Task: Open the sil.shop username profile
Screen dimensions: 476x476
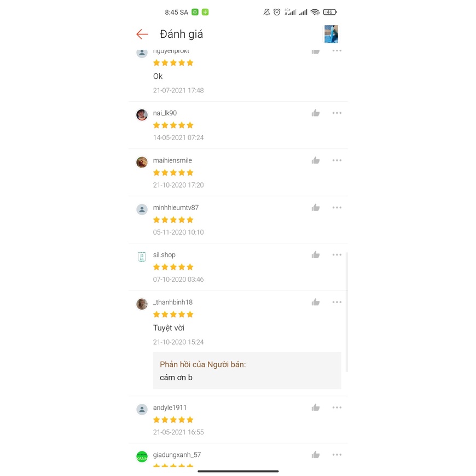Action: point(164,255)
